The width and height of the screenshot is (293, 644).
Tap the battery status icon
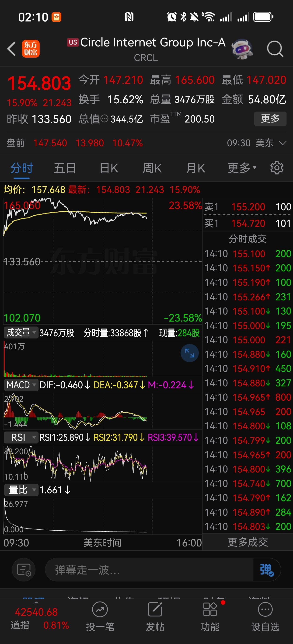coord(263,17)
